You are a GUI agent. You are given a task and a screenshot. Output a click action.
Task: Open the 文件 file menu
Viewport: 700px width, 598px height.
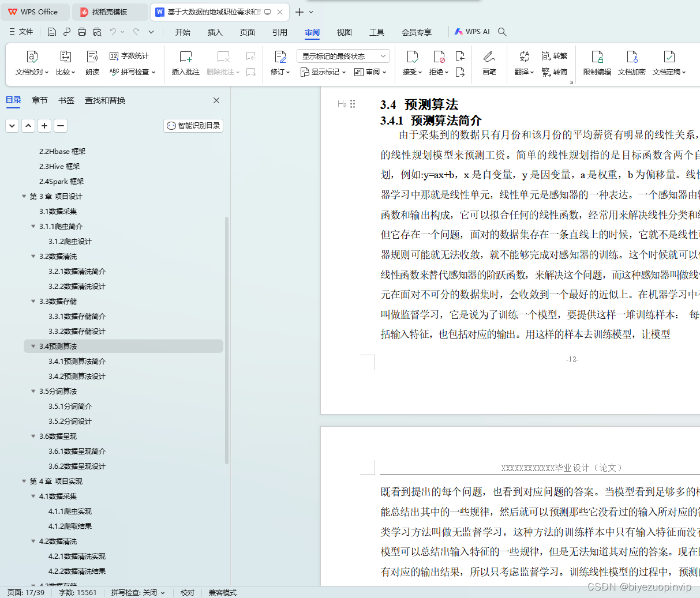coord(21,32)
